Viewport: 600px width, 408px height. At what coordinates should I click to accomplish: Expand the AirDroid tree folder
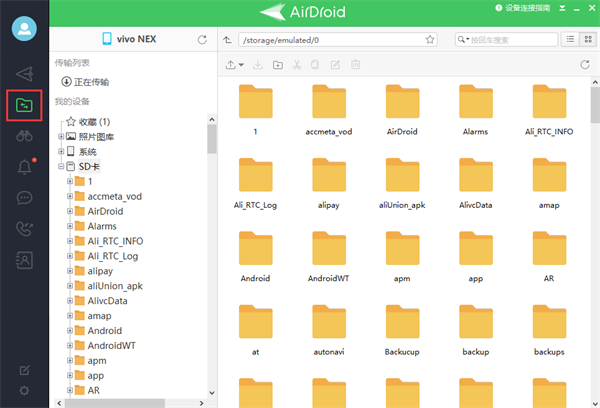pyautogui.click(x=70, y=211)
